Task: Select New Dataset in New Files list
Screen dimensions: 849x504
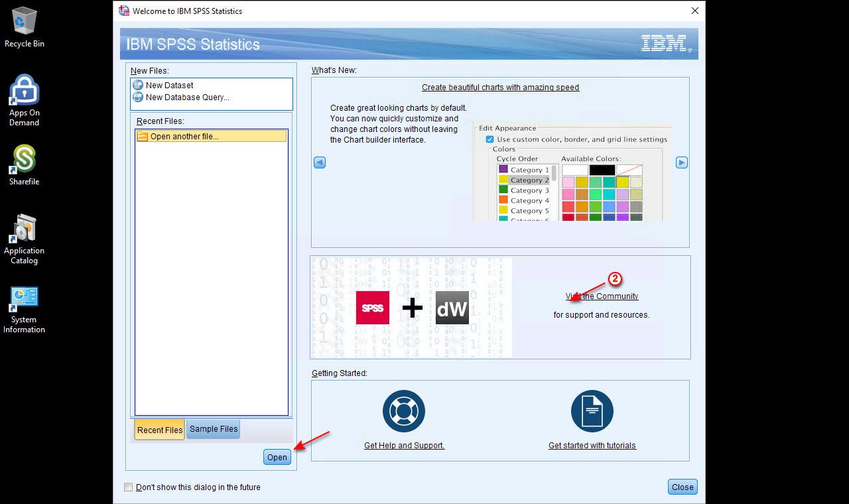Action: coord(169,86)
